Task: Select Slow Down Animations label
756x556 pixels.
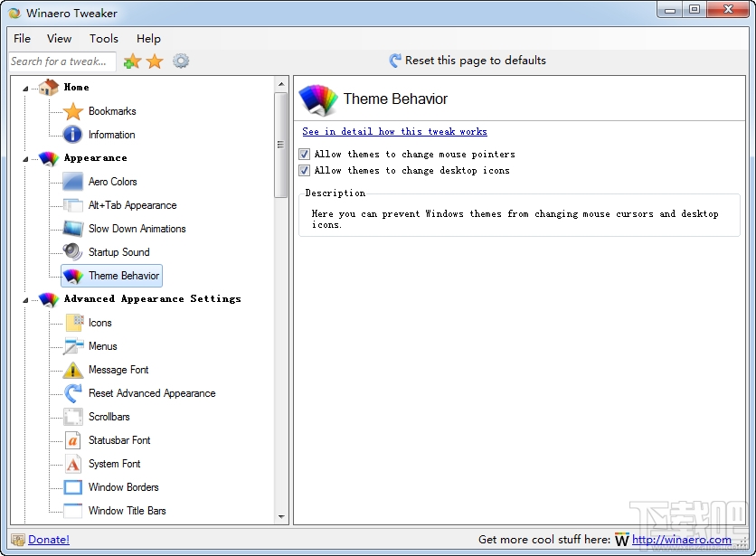Action: pyautogui.click(x=137, y=229)
